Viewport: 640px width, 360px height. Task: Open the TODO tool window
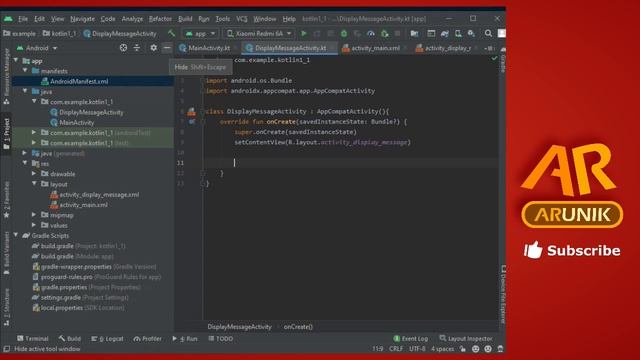click(220, 338)
